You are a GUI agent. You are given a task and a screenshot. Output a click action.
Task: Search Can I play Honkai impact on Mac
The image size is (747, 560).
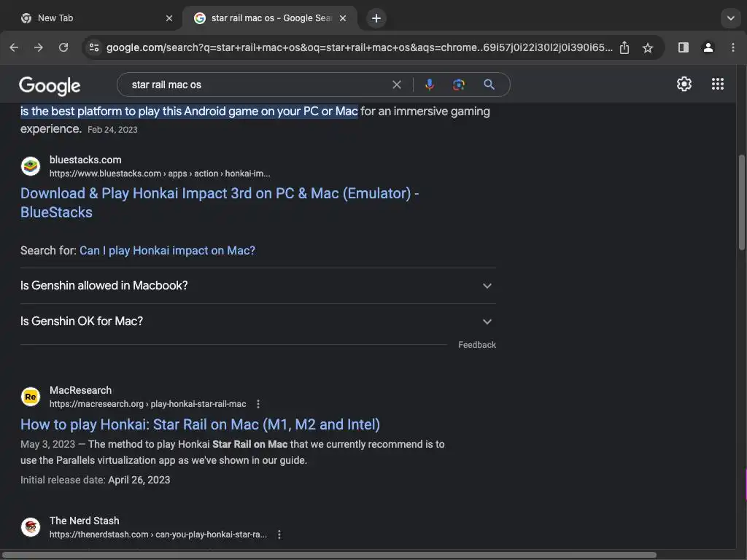[167, 251]
